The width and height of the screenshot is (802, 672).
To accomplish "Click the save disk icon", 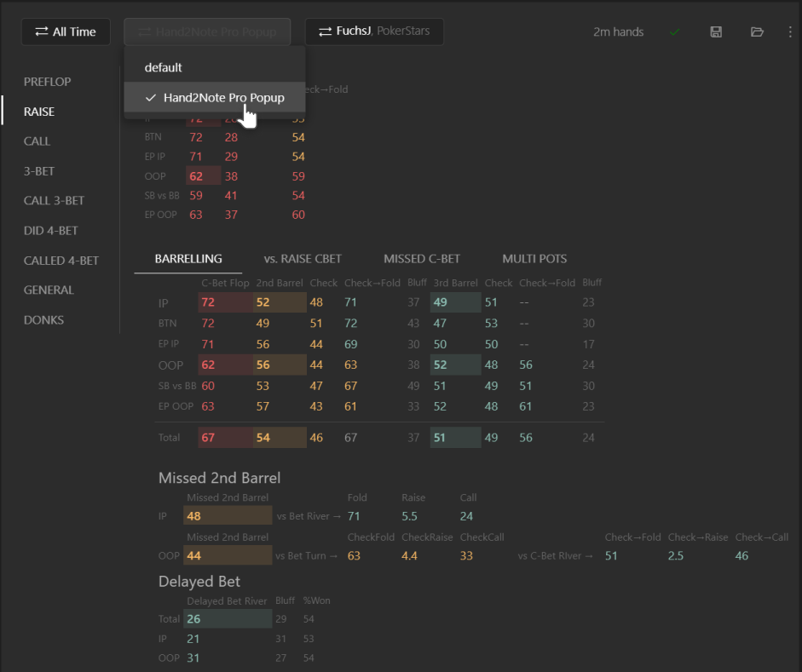I will coord(716,32).
